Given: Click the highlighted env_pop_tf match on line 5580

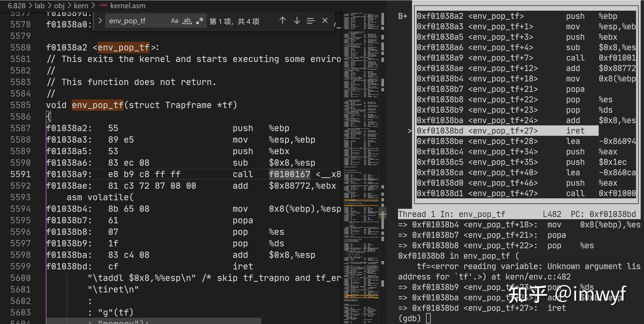Looking at the screenshot, I should pyautogui.click(x=124, y=47).
